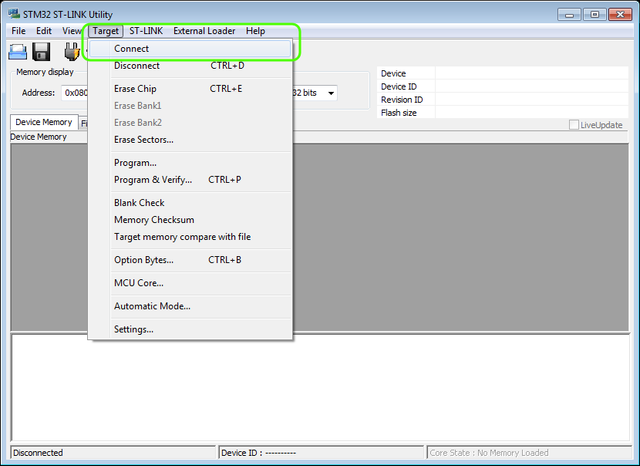Viewport: 640px width, 466px height.
Task: Enable the LiveUpdate checkbox
Action: [x=574, y=125]
